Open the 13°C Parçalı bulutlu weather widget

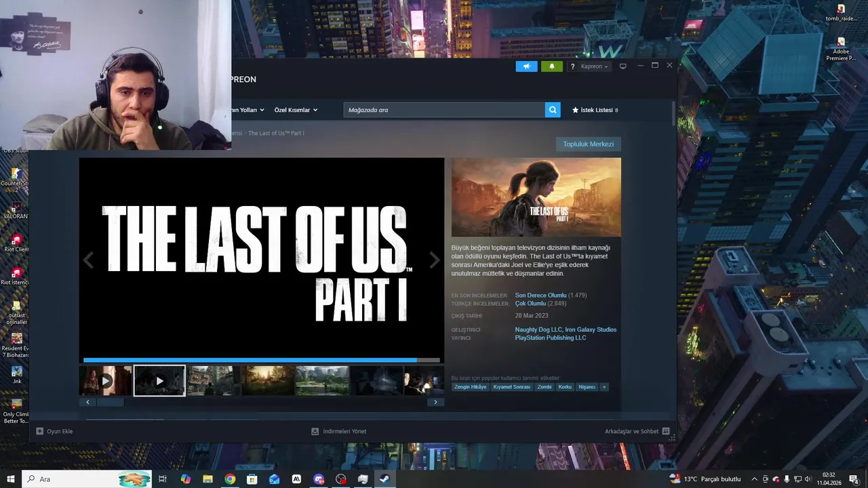point(705,479)
